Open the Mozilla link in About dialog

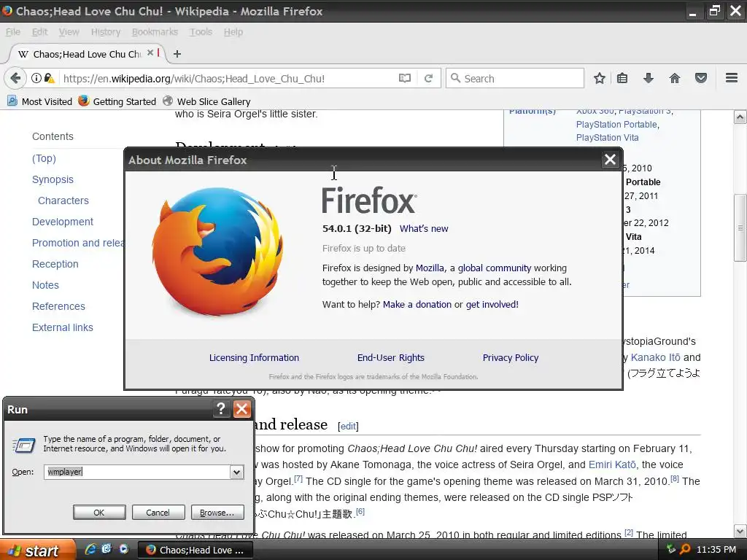point(430,268)
